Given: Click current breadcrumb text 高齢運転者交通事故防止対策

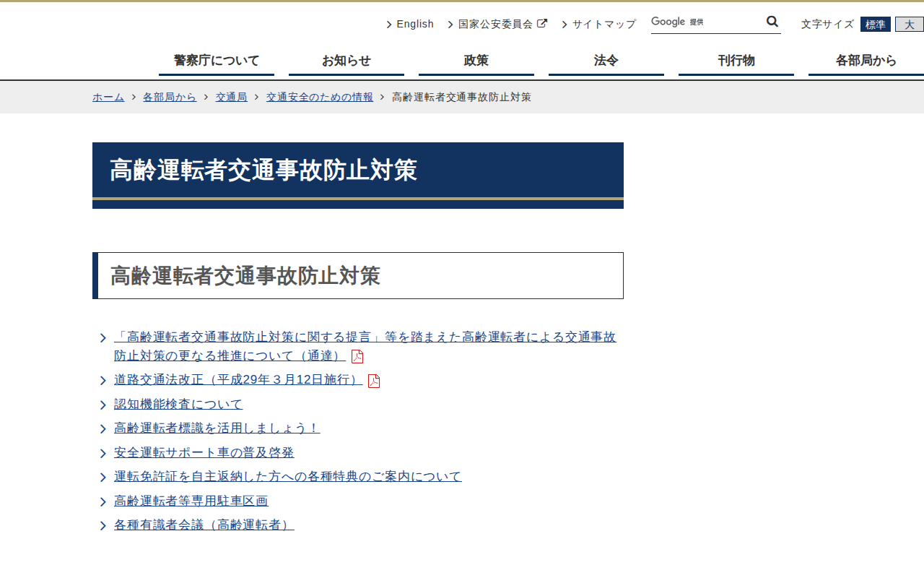Looking at the screenshot, I should [461, 97].
